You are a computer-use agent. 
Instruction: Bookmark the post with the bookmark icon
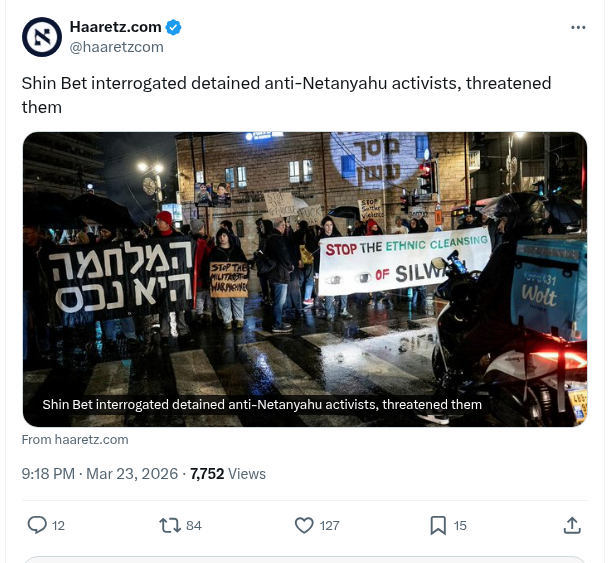pos(438,525)
